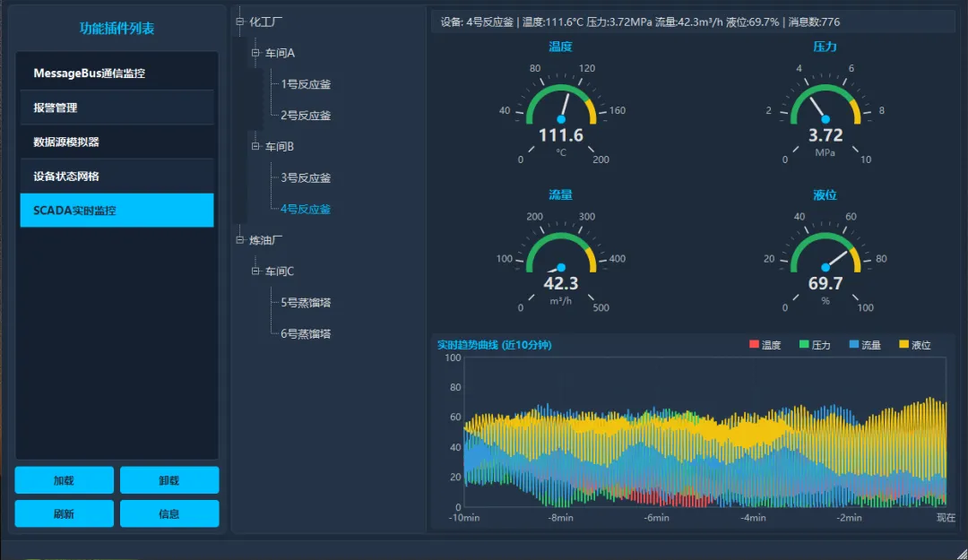Viewport: 968px width, 560px height.
Task: Click the green 压力 legend swatch
Action: coord(804,344)
